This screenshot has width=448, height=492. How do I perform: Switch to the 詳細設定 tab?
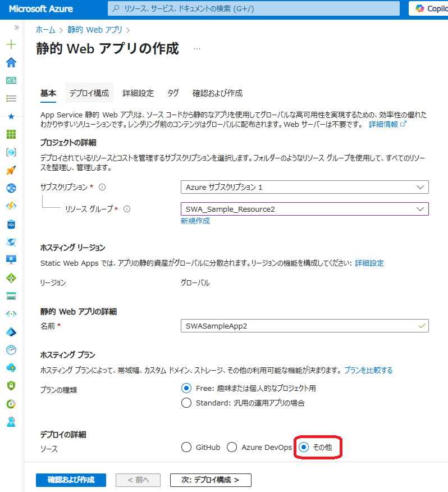(x=138, y=93)
